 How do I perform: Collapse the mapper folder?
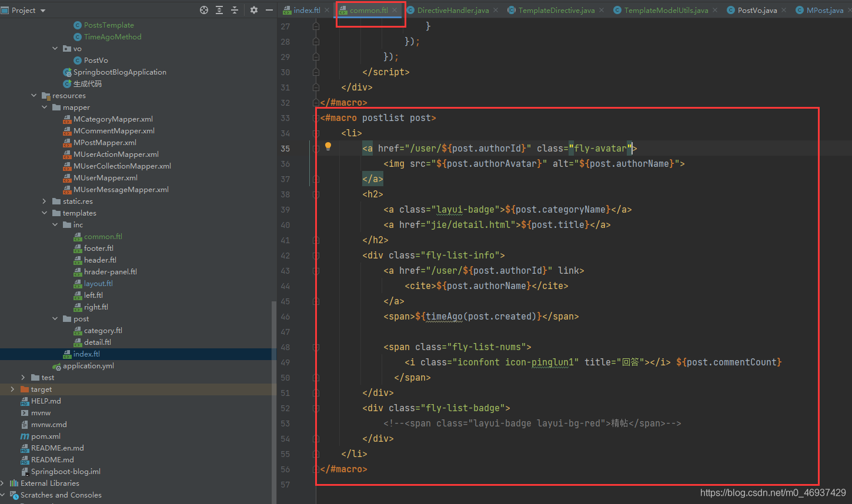(x=45, y=107)
